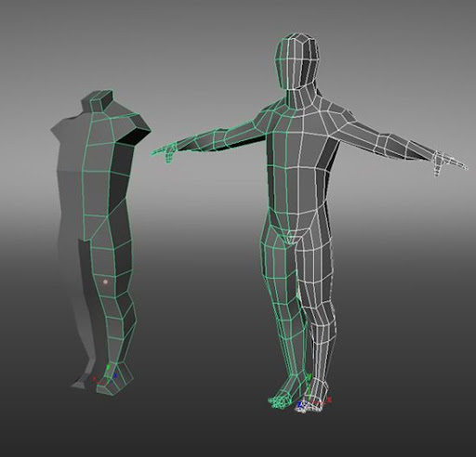Grab the green Y-axis arrow on the half-body gizmo
The height and width of the screenshot is (457, 476).
click(108, 367)
